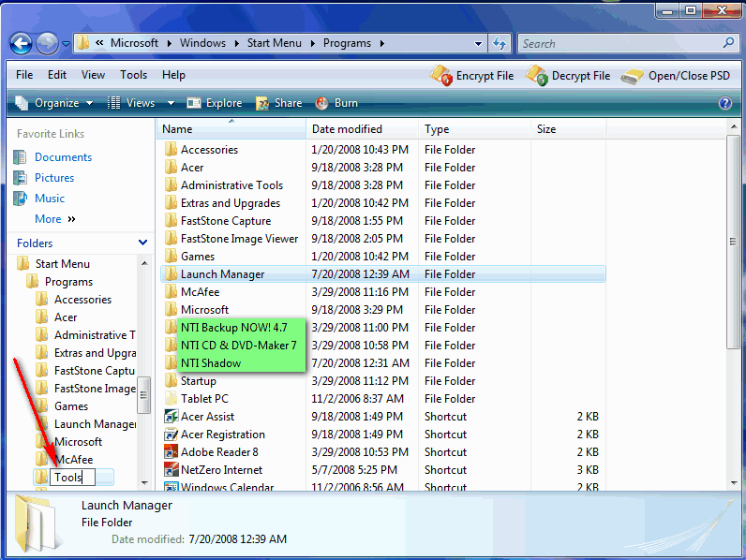Click the Encrypt File icon
This screenshot has height=560, width=746.
coord(441,76)
